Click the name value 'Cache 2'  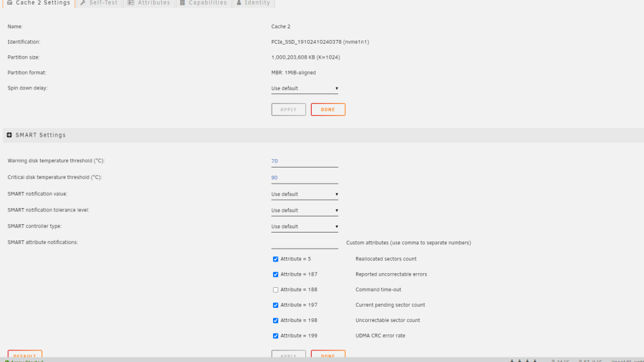[x=281, y=26]
